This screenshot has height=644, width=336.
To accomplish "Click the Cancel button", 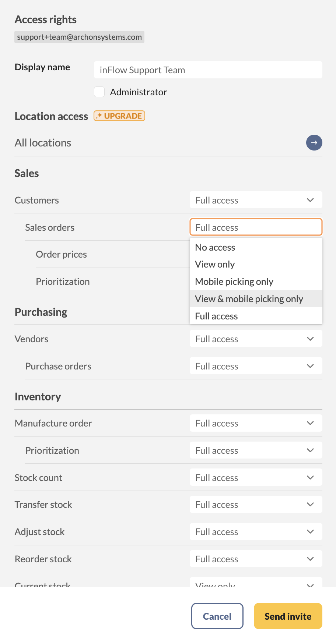I will pos(217,616).
